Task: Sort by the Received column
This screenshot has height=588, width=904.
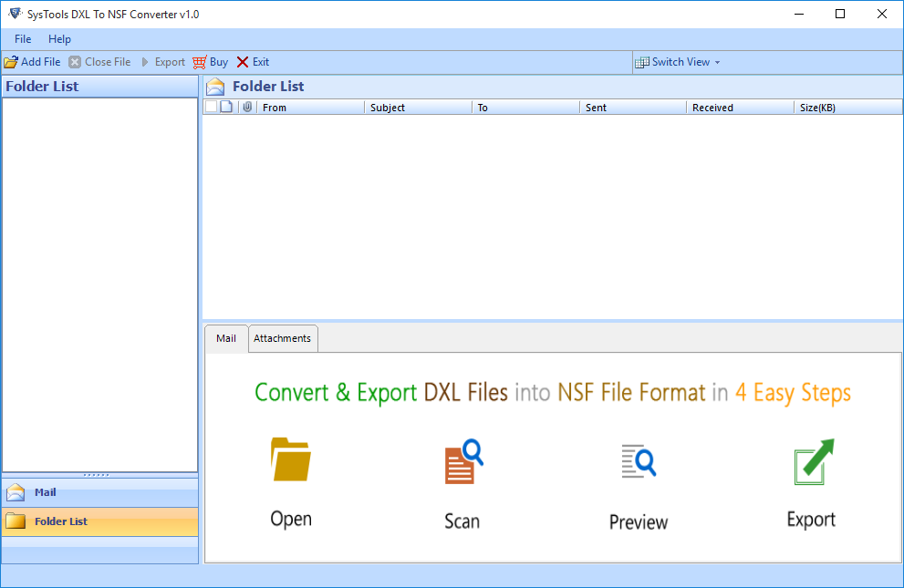Action: coord(741,108)
